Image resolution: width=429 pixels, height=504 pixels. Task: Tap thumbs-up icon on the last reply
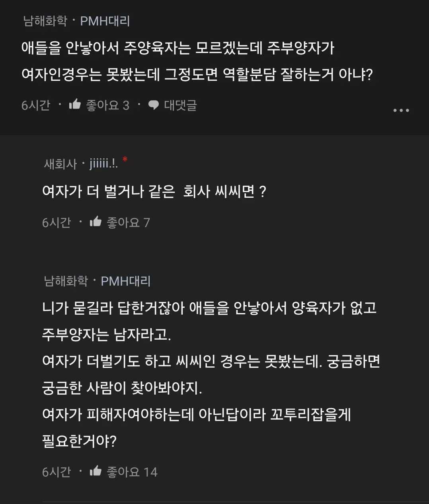(x=96, y=471)
